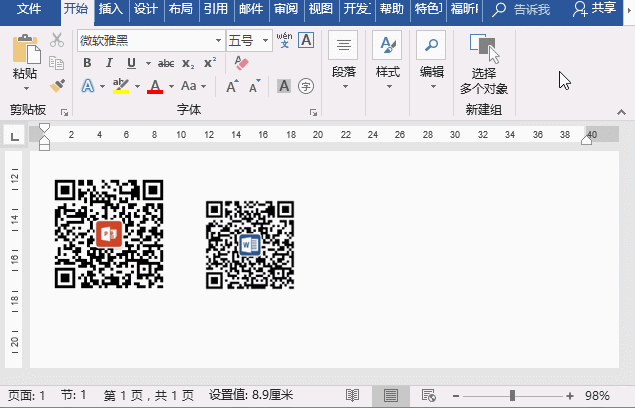This screenshot has height=408, width=635.
Task: Toggle Strikethrough abc button
Action: [x=166, y=63]
